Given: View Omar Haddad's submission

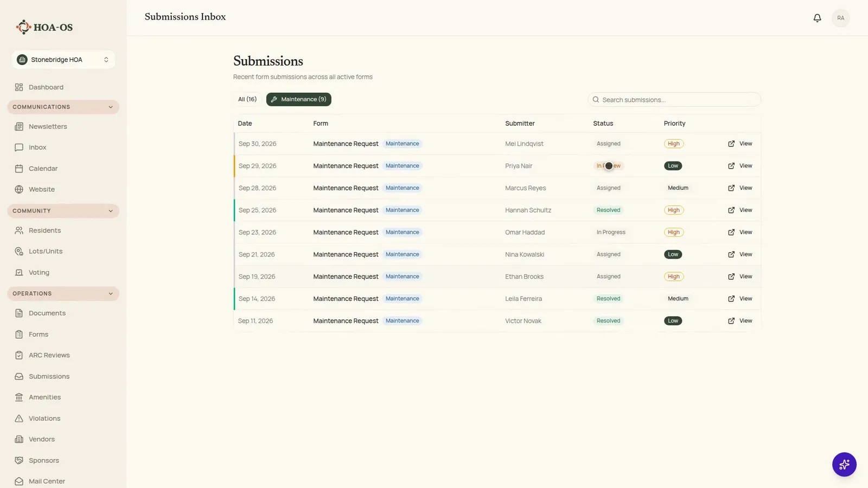Looking at the screenshot, I should (x=740, y=233).
